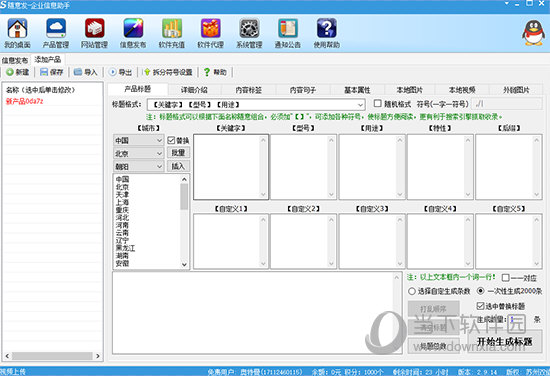Switch to 信息发布 document tab
This screenshot has width=550, height=376.
pyautogui.click(x=15, y=60)
